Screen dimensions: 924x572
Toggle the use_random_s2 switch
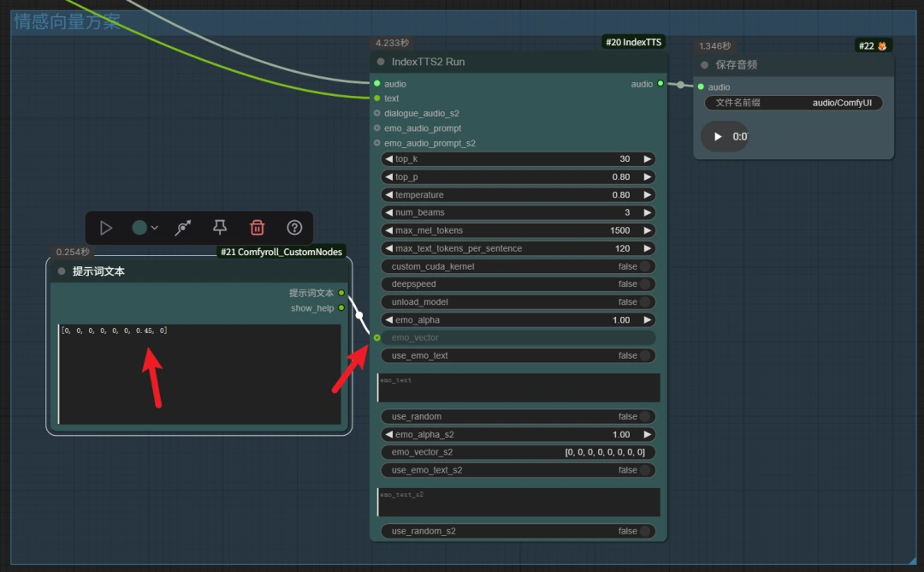[x=645, y=531]
